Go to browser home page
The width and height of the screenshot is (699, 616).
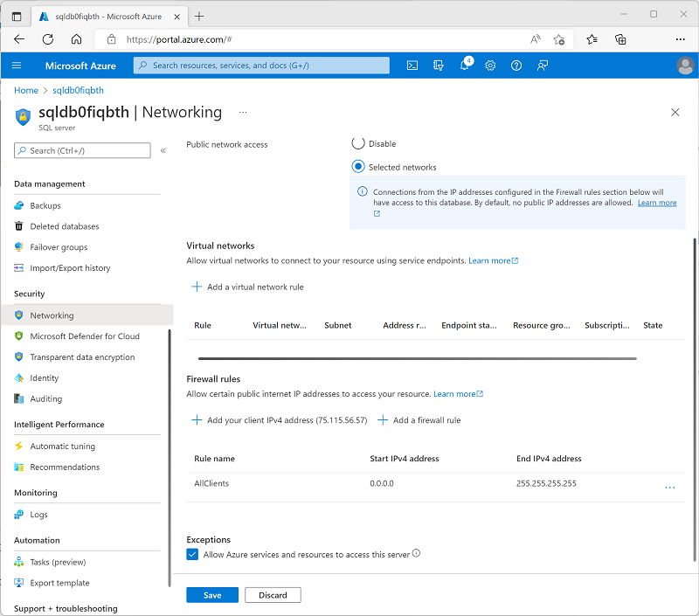[76, 39]
